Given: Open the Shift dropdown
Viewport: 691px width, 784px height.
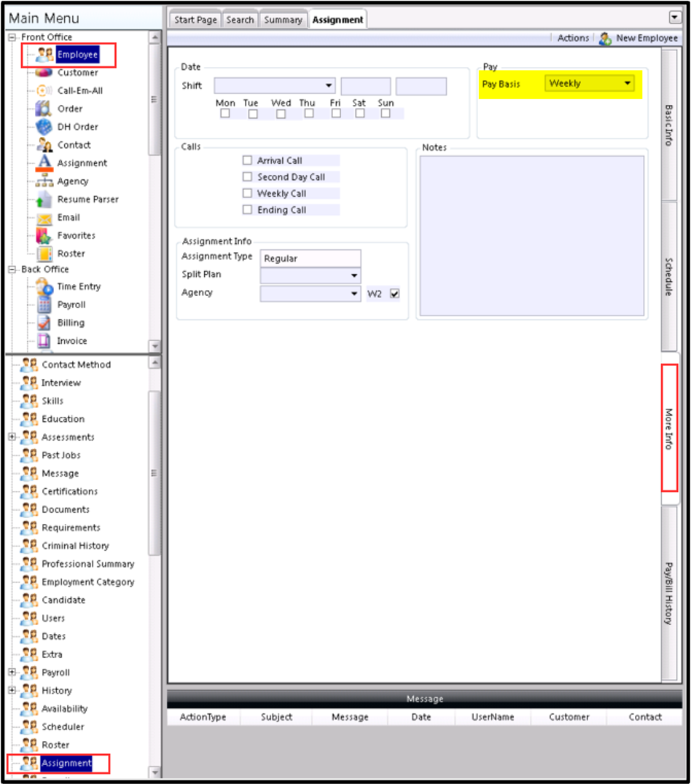Looking at the screenshot, I should [x=275, y=85].
